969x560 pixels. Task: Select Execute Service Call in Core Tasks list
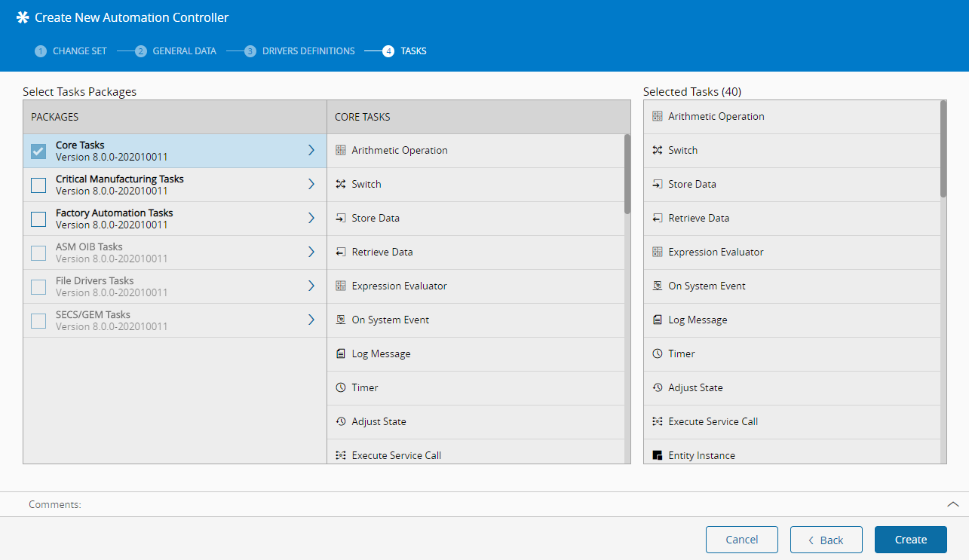tap(396, 455)
